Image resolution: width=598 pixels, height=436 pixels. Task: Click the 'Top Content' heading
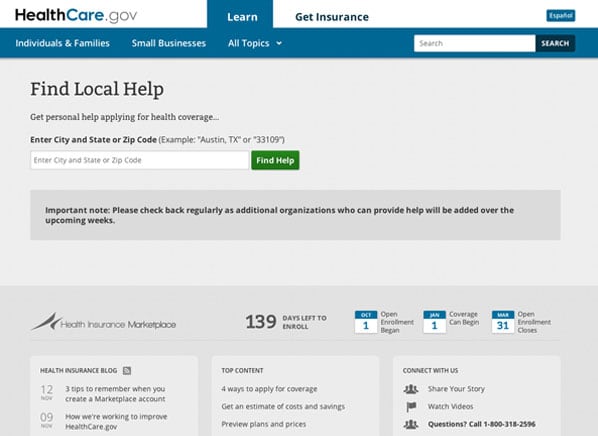click(242, 370)
